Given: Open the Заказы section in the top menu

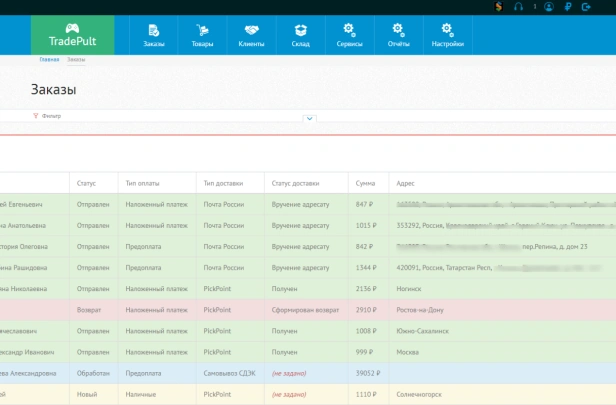Looking at the screenshot, I should (154, 35).
